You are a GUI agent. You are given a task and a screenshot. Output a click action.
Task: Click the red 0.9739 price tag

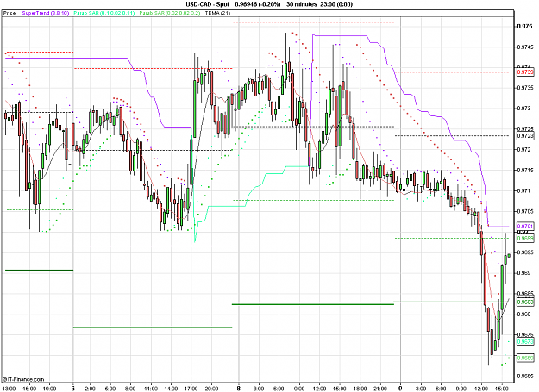(x=525, y=72)
